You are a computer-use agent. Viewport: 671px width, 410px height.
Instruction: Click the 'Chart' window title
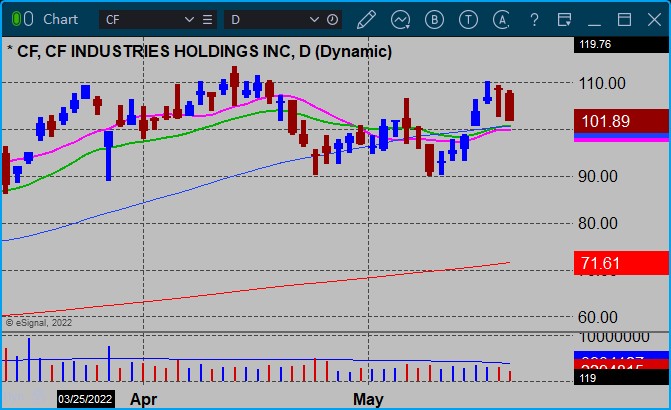pos(60,19)
